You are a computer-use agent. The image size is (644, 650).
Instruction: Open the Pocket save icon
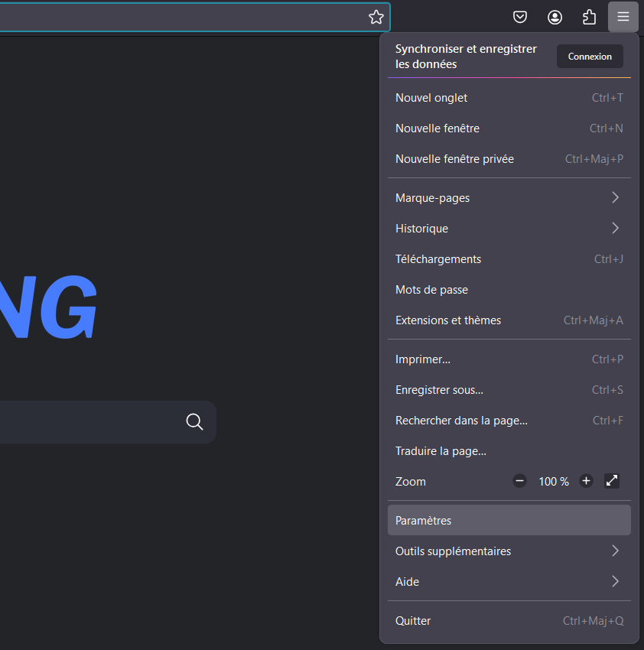click(520, 17)
